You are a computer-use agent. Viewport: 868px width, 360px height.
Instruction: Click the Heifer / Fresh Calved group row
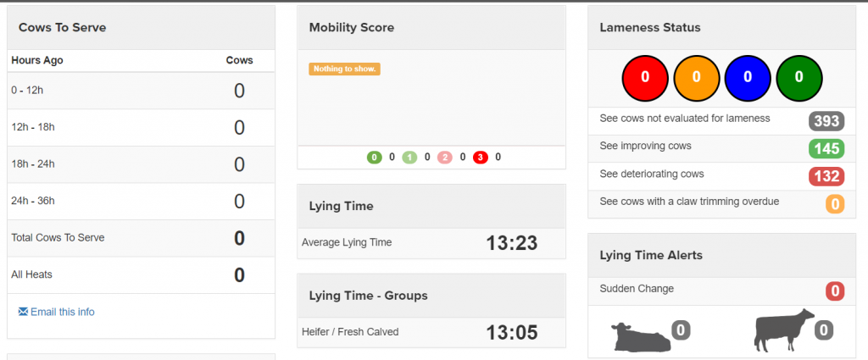click(x=431, y=332)
